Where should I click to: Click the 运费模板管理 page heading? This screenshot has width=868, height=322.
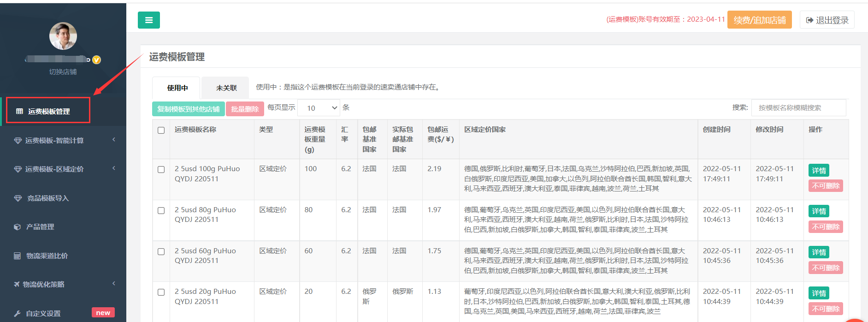pos(177,57)
